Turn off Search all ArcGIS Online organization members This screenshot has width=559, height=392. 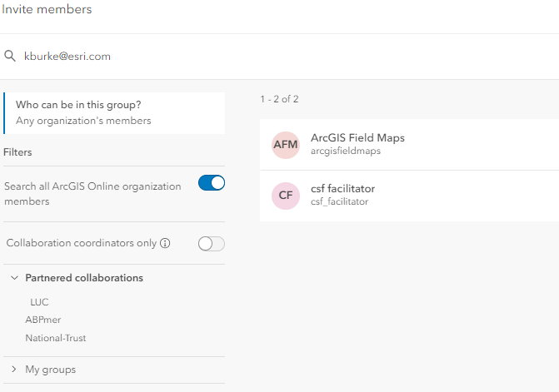(x=212, y=183)
